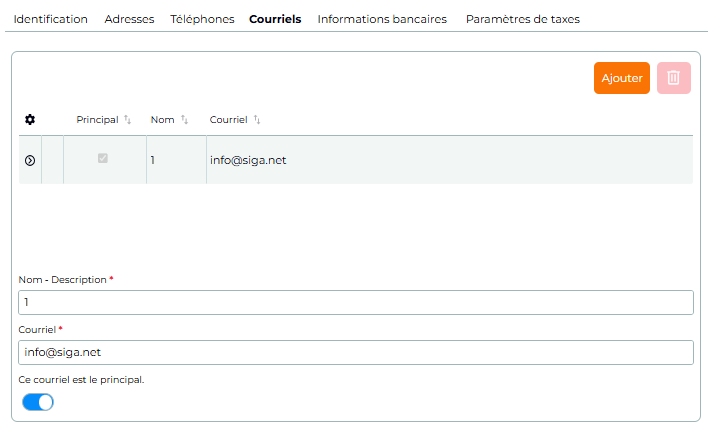This screenshot has width=711, height=434.
Task: Focus the Nom - Description input field
Action: [x=356, y=302]
